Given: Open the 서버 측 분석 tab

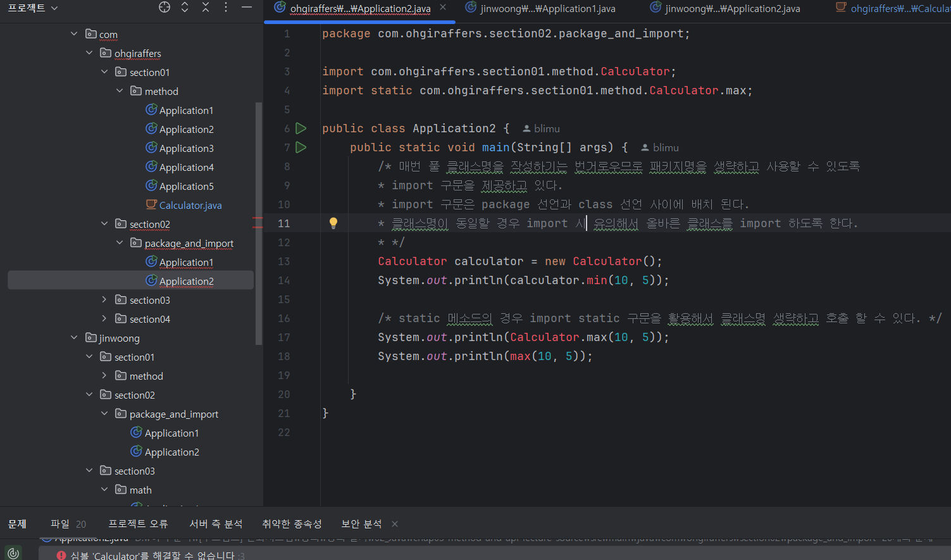Looking at the screenshot, I should [216, 524].
